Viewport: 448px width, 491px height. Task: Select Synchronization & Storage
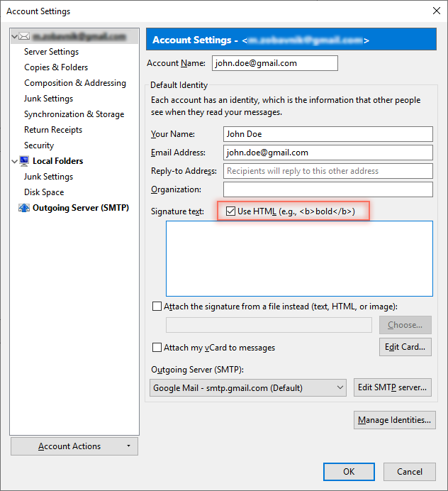(74, 114)
